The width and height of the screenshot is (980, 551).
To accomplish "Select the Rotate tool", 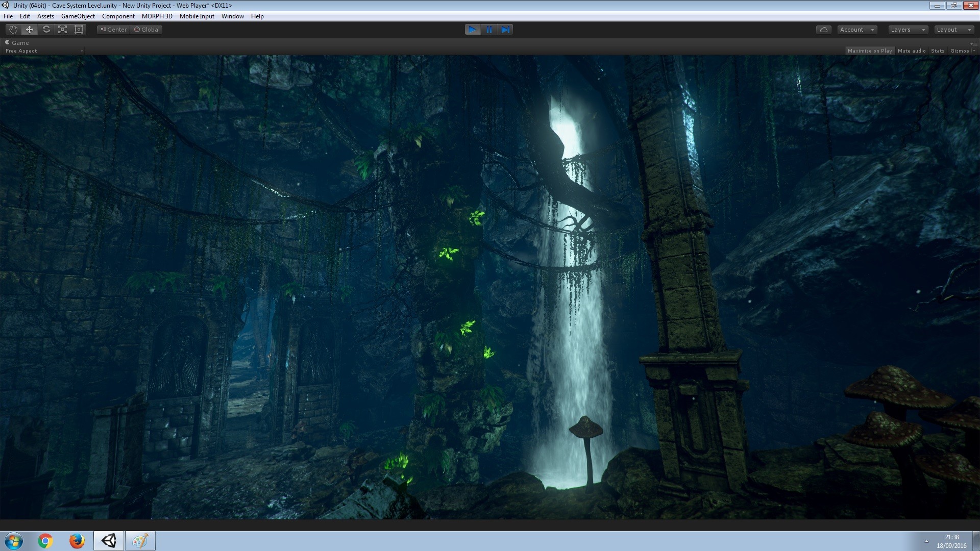I will pyautogui.click(x=46, y=30).
